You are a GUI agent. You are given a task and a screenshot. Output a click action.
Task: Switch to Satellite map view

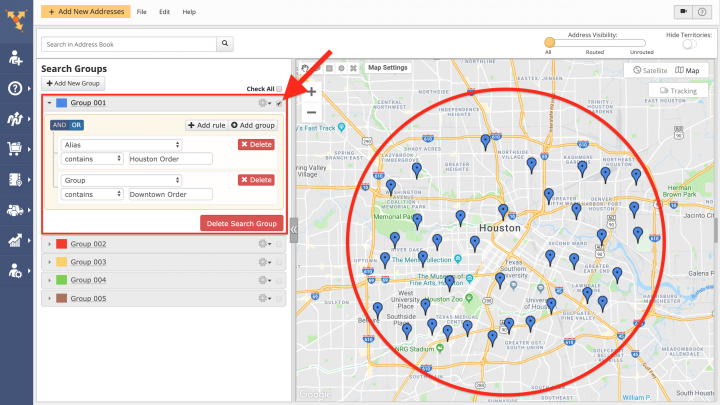(650, 70)
